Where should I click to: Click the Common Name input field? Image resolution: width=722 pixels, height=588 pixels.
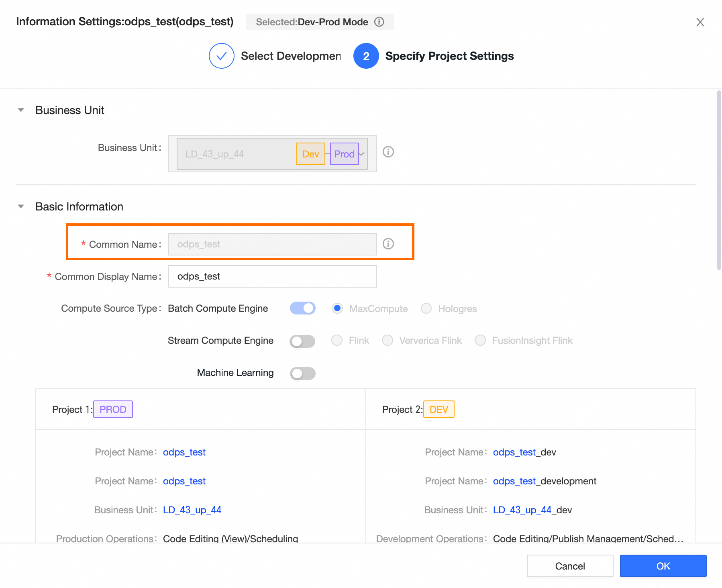click(272, 244)
